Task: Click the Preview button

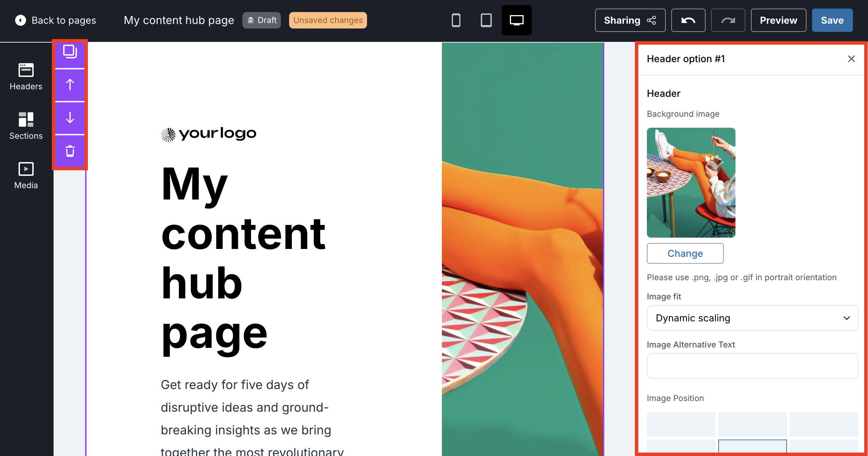Action: click(x=778, y=20)
